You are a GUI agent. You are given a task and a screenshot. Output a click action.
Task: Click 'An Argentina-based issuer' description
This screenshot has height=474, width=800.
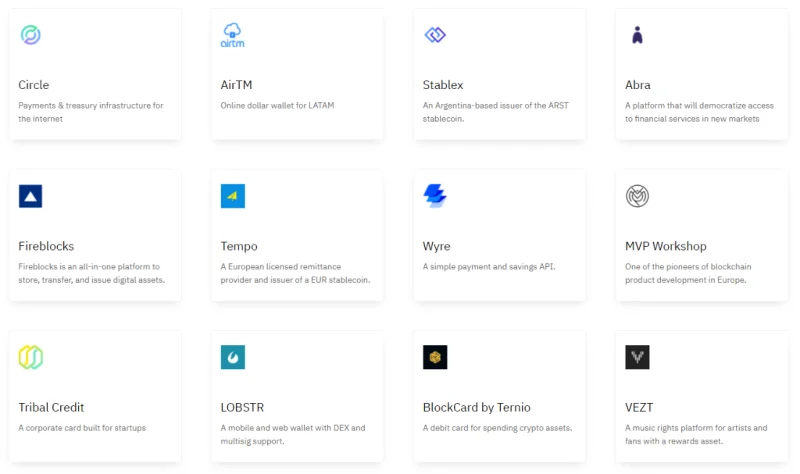pyautogui.click(x=495, y=112)
